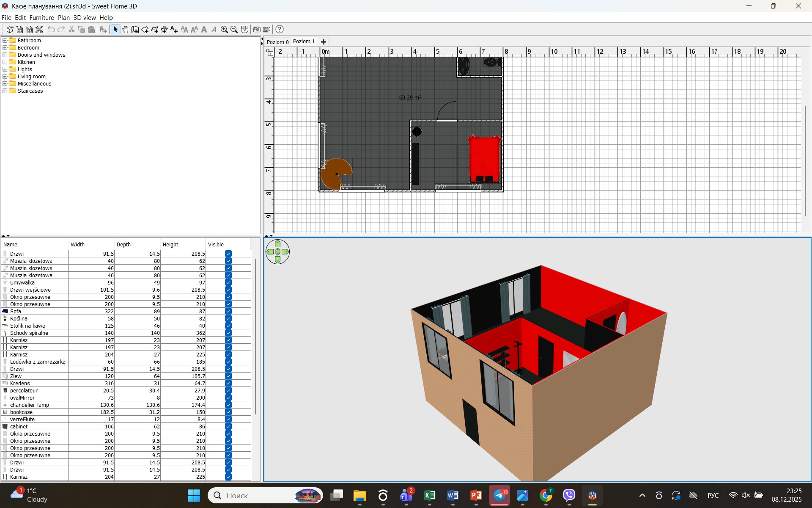This screenshot has height=508, width=812.
Task: Open Excel from the taskbar
Action: [x=429, y=495]
